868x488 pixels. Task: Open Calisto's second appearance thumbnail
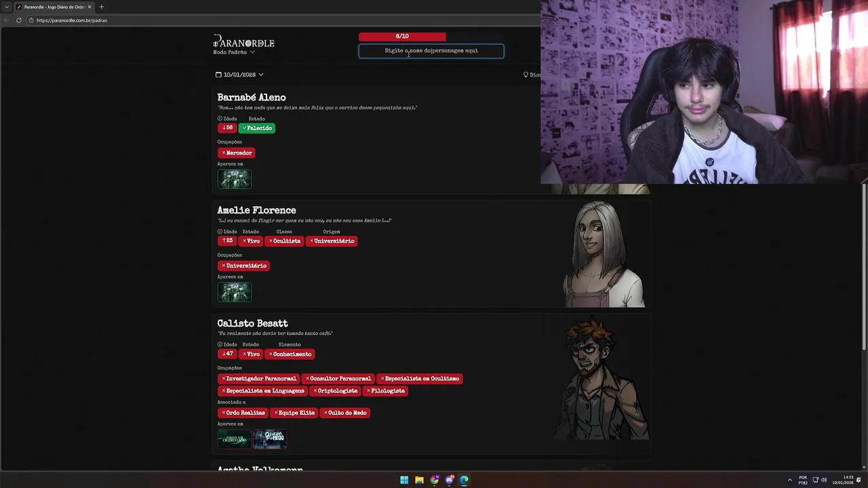tap(270, 439)
